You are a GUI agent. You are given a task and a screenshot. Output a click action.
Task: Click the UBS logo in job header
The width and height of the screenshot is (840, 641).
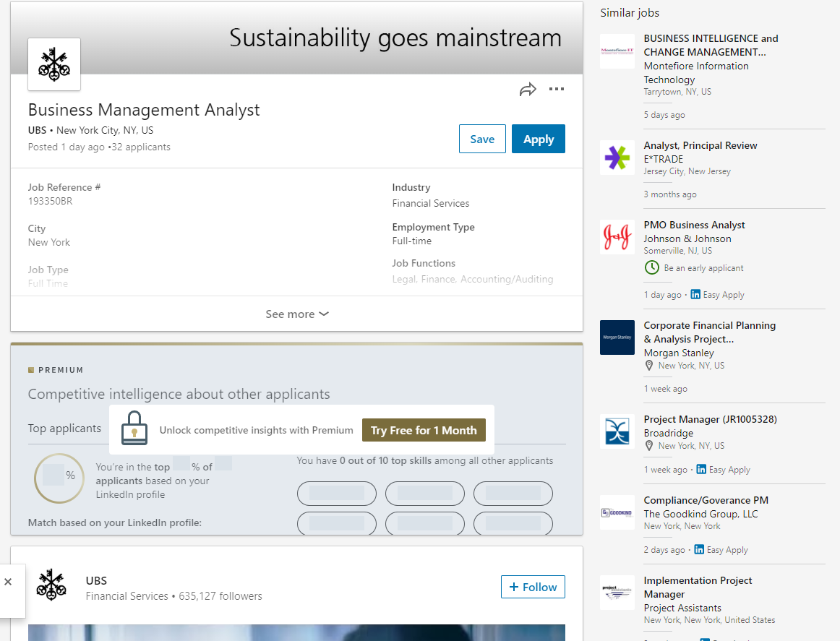(54, 64)
